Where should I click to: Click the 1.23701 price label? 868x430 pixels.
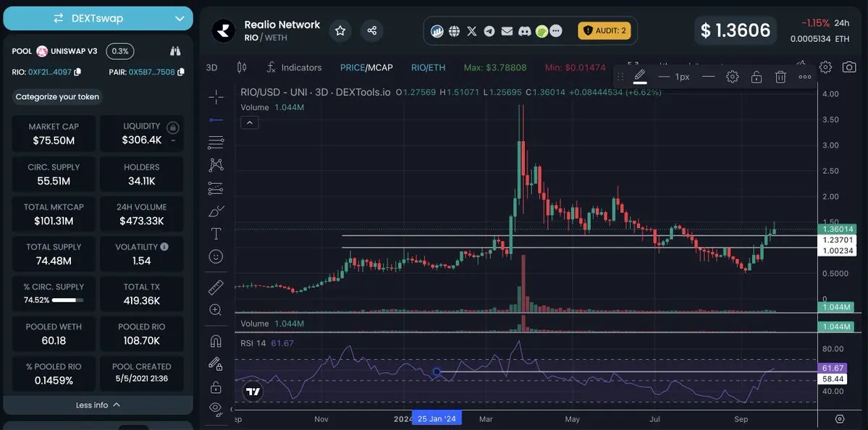click(837, 240)
